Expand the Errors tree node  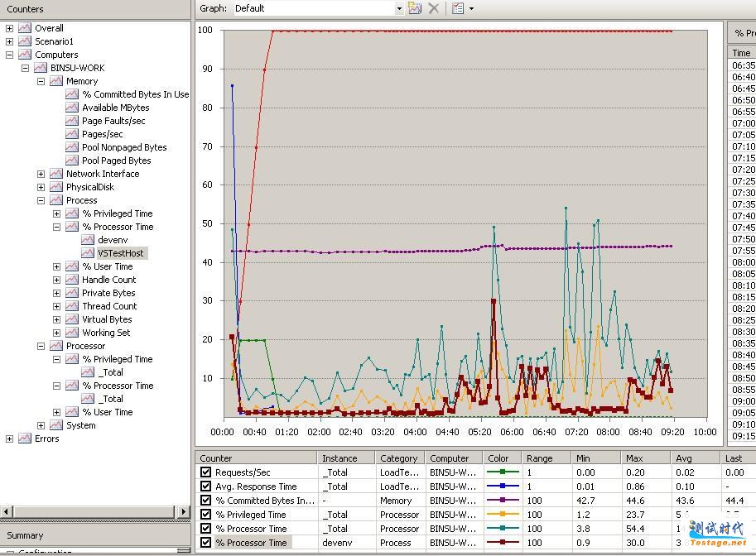coord(9,439)
